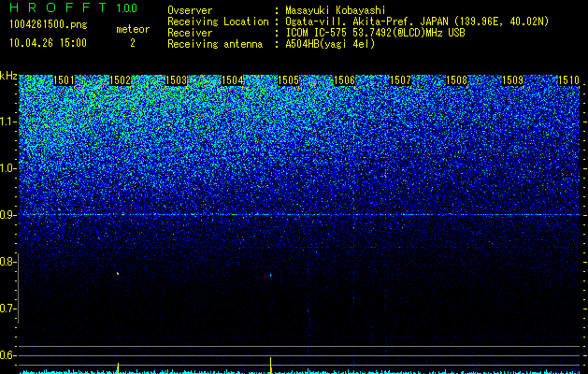Click the 0.9 kHz axis label

pyautogui.click(x=7, y=215)
